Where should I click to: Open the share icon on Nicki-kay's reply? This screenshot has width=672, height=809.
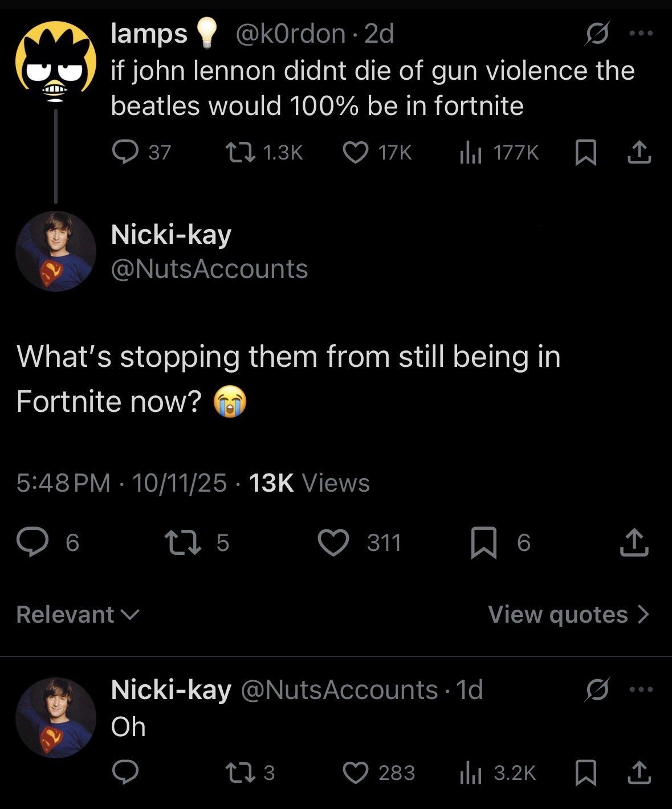pos(638,543)
